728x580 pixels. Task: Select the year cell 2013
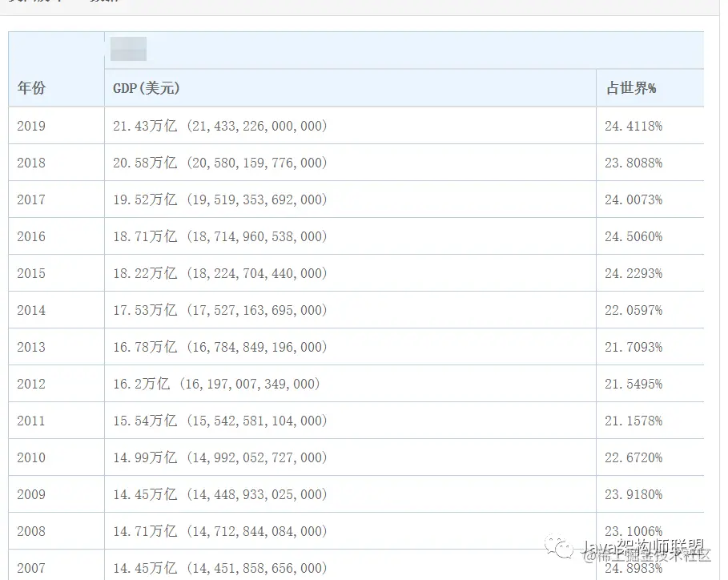[x=31, y=347]
